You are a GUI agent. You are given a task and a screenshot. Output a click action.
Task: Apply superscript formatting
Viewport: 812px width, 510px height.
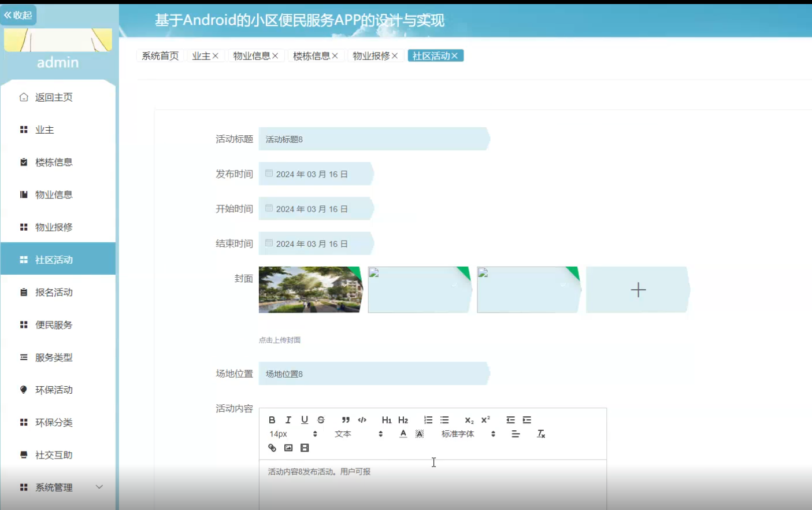click(485, 420)
